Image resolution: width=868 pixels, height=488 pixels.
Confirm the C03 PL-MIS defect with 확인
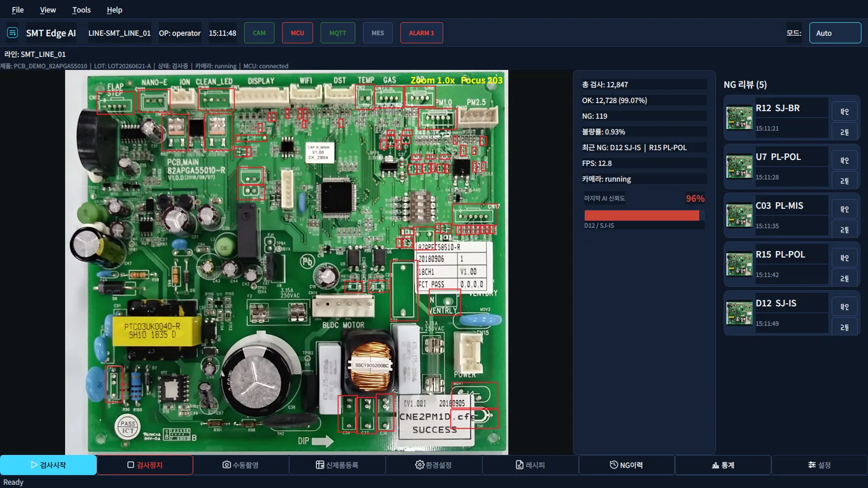coord(845,209)
